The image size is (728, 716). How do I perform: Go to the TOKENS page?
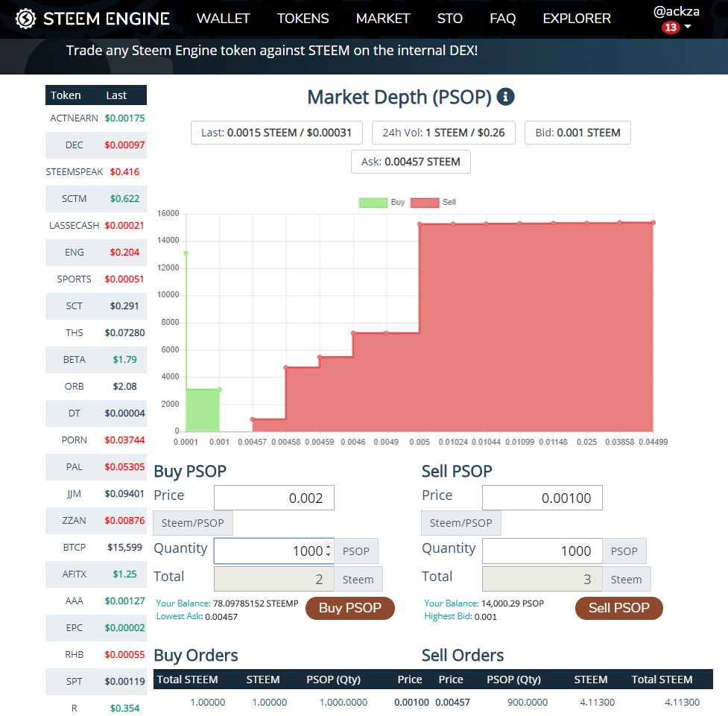pyautogui.click(x=303, y=19)
